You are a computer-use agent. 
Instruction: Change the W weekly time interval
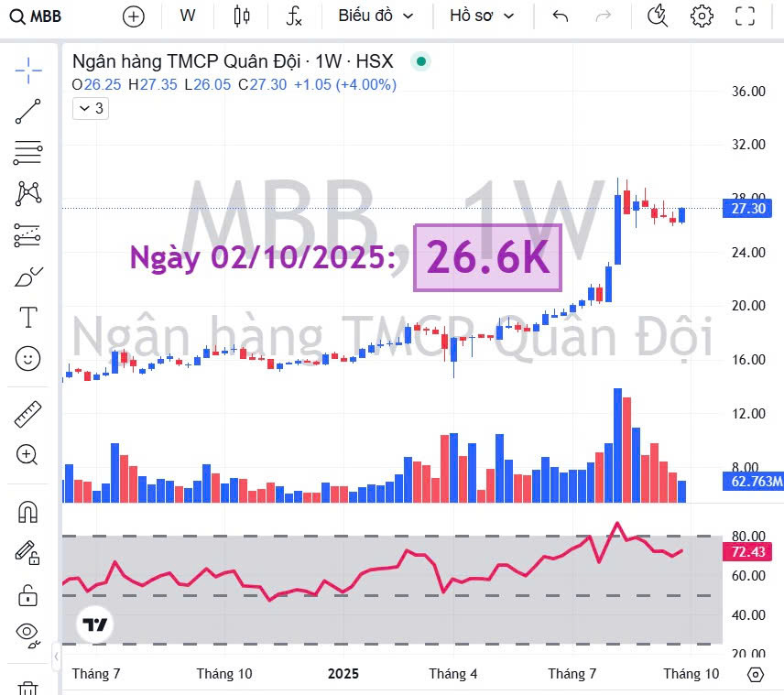(188, 16)
